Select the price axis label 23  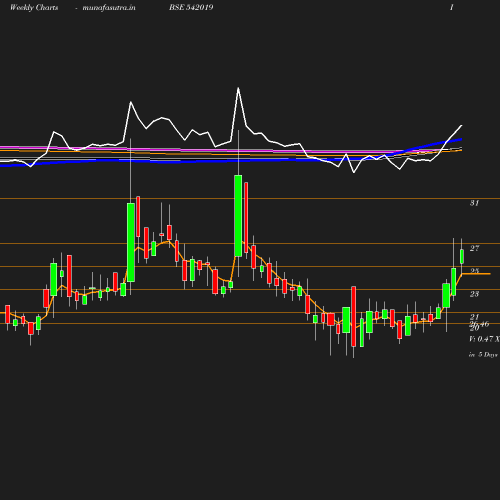coord(474,294)
